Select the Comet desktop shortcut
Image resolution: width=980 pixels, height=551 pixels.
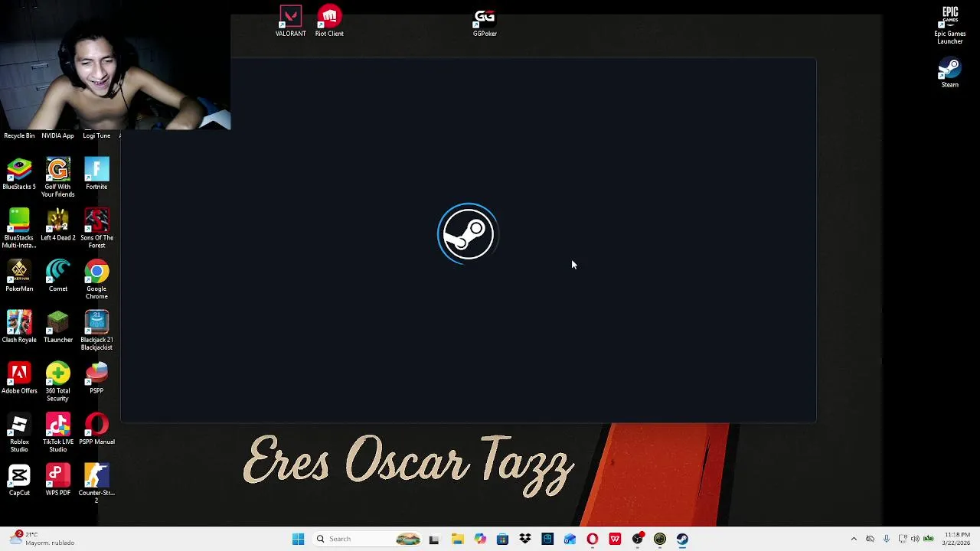click(x=58, y=276)
